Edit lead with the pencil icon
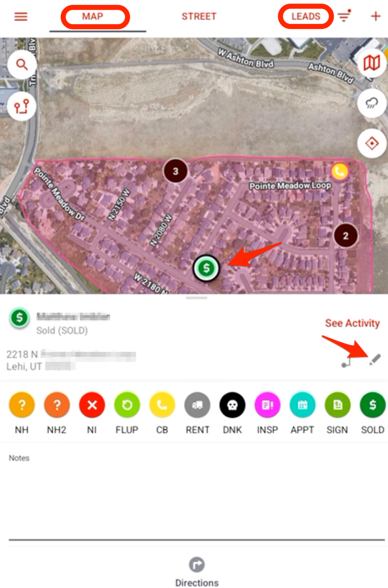The height and width of the screenshot is (588, 388). (x=375, y=360)
